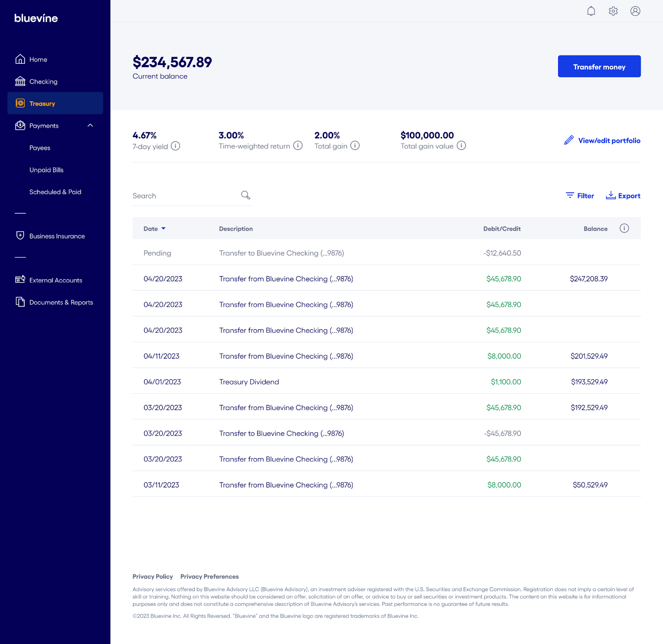Click the filter lines icon
This screenshot has height=644, width=663.
(570, 195)
